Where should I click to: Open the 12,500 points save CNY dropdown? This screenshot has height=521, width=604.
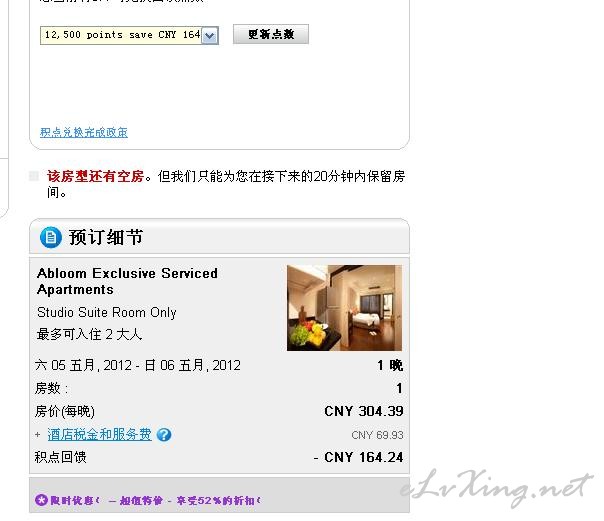[129, 35]
